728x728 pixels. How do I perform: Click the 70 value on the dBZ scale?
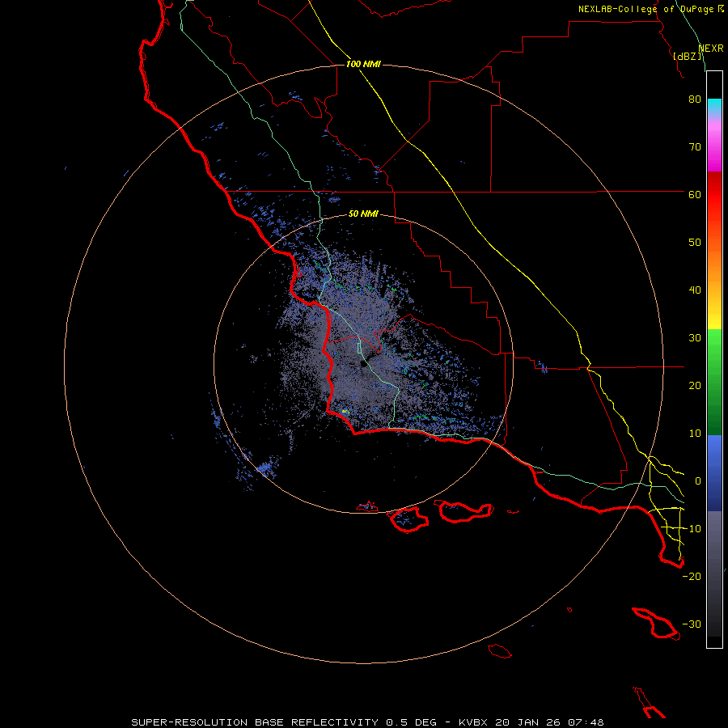pyautogui.click(x=695, y=147)
